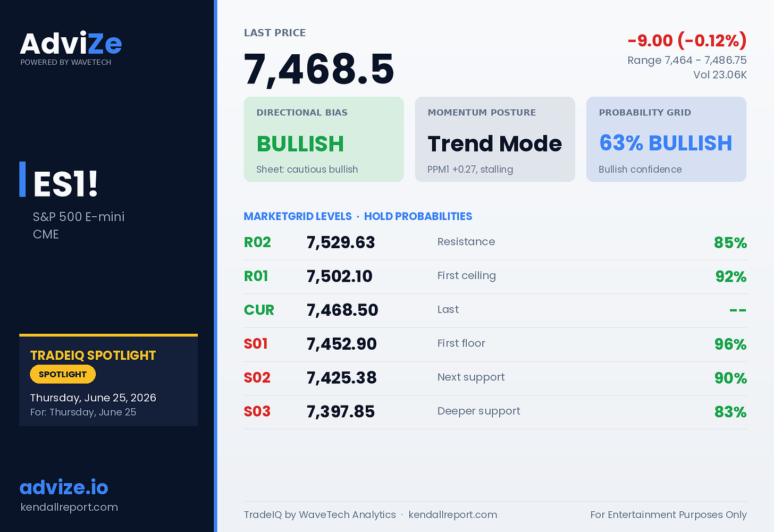Click the Bullish confidence note
This screenshot has width=774, height=532.
pos(640,170)
